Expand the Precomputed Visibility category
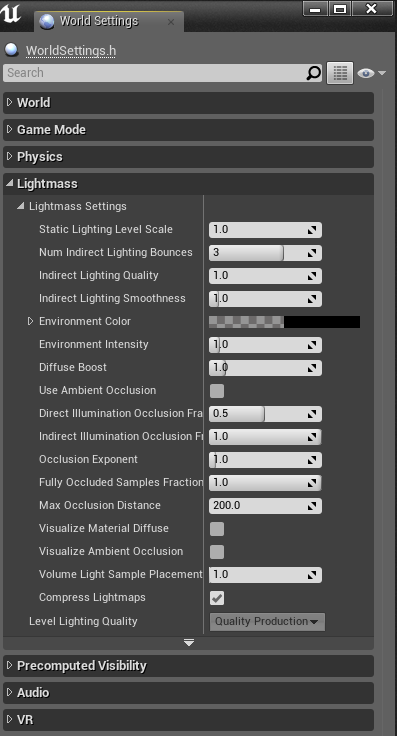The image size is (397, 736). (x=9, y=666)
